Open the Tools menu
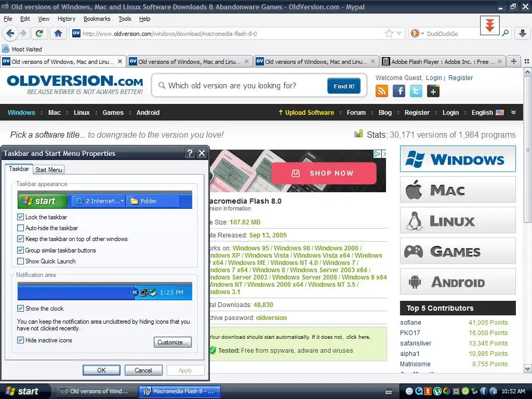 pos(125,19)
